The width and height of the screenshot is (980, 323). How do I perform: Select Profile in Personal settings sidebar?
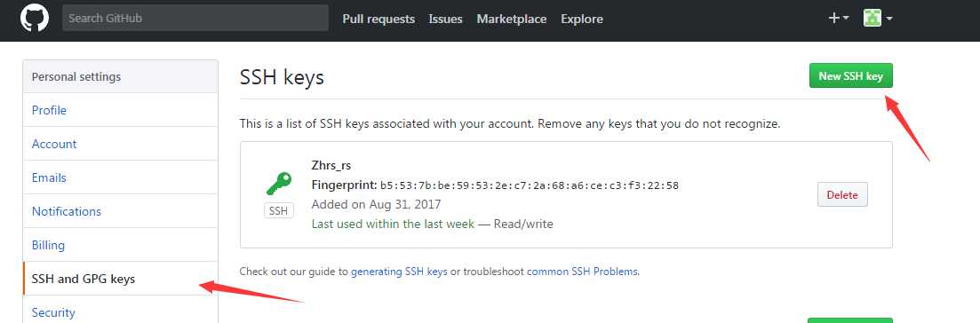point(120,110)
